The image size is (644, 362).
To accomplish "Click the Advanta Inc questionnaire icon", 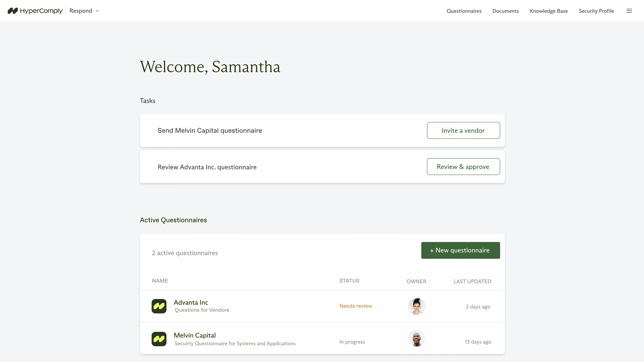I will [159, 306].
